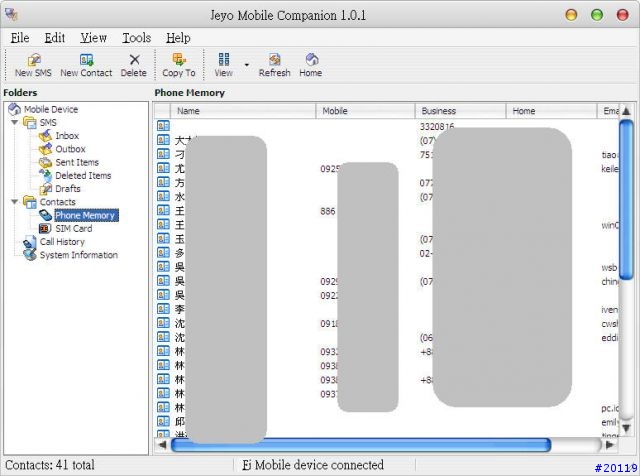This screenshot has height=476, width=640.
Task: Select the contact row starting with 尤
Action: coord(387,168)
